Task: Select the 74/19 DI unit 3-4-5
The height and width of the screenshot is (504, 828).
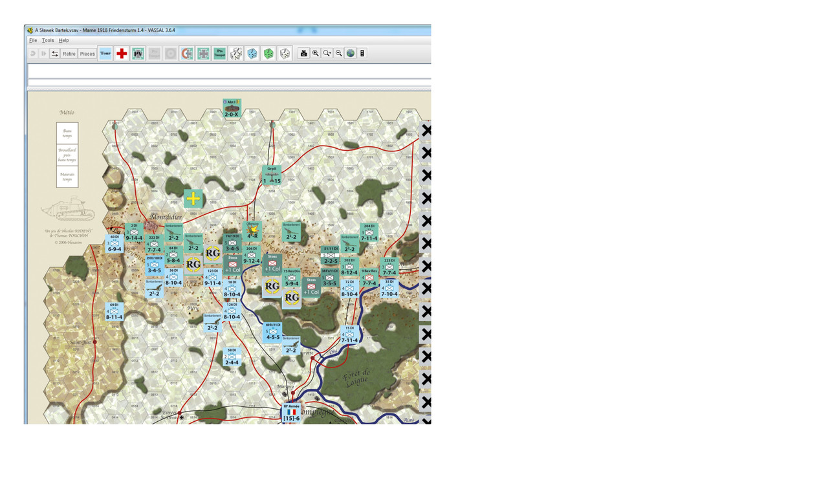Action: [x=232, y=243]
